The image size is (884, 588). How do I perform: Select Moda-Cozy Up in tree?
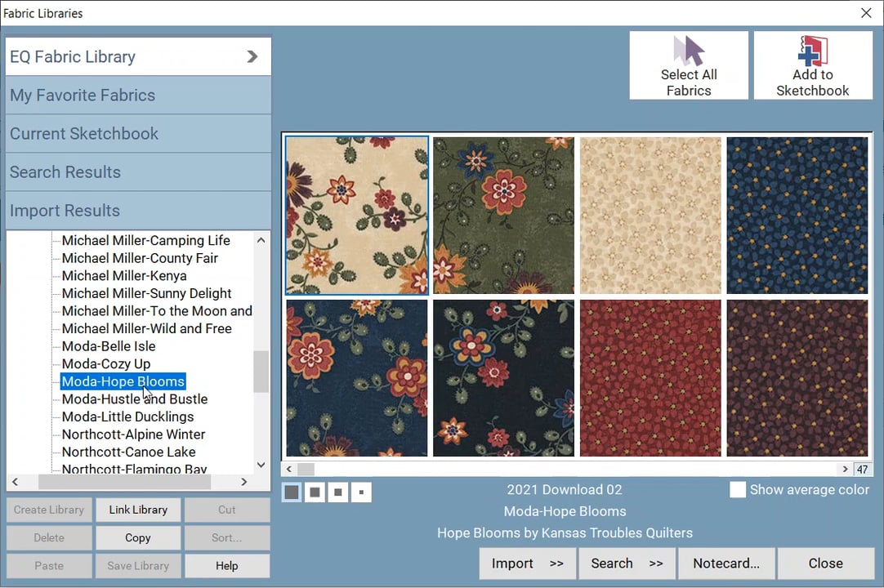tap(106, 363)
